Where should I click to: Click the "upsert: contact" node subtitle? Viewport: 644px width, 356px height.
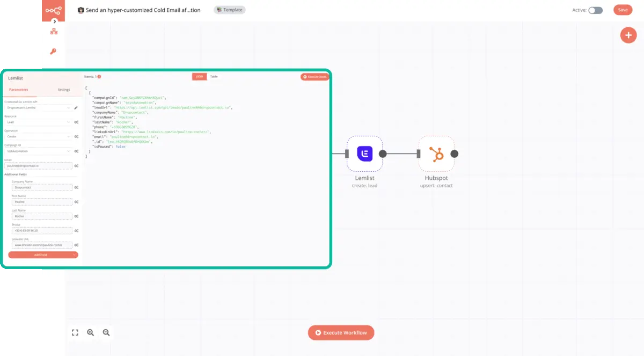pyautogui.click(x=436, y=186)
